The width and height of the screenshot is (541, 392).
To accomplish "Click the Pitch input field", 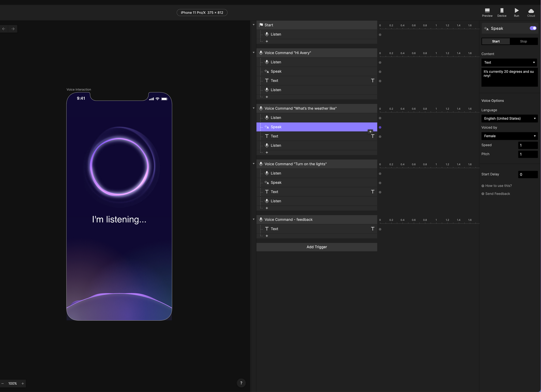I will pos(528,154).
